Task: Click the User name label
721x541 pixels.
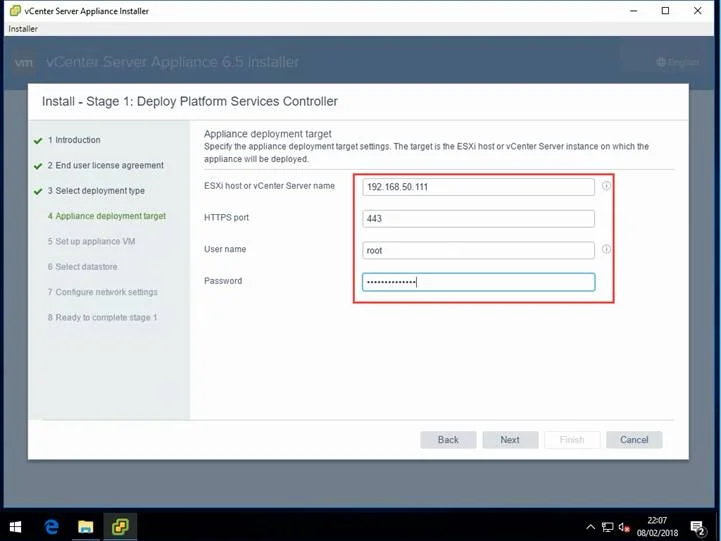Action: [225, 249]
